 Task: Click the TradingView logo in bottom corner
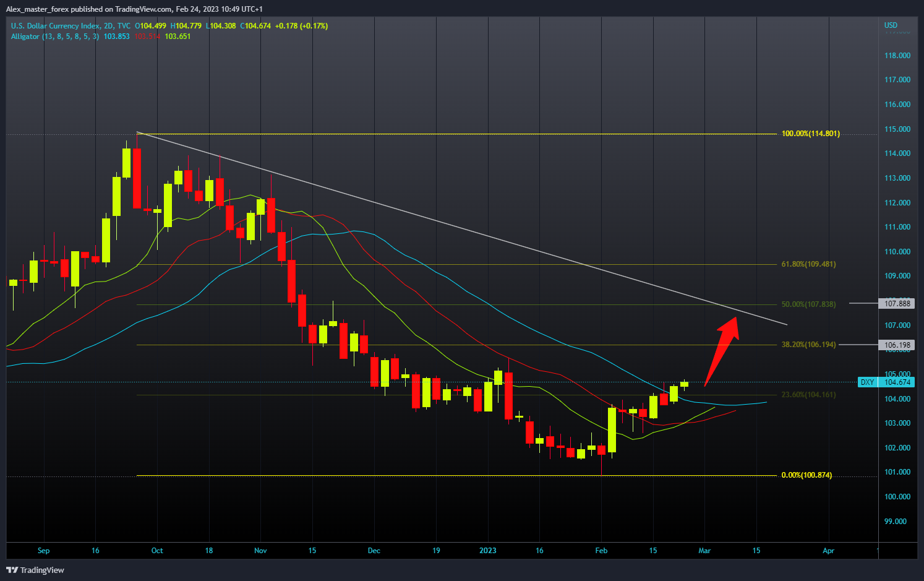35,570
